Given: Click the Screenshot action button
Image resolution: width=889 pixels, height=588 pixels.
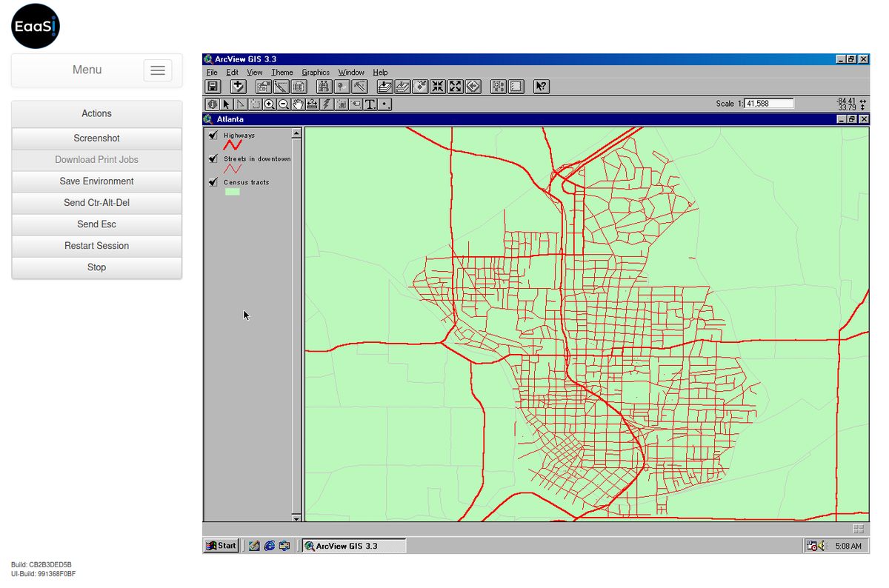Looking at the screenshot, I should click(96, 138).
